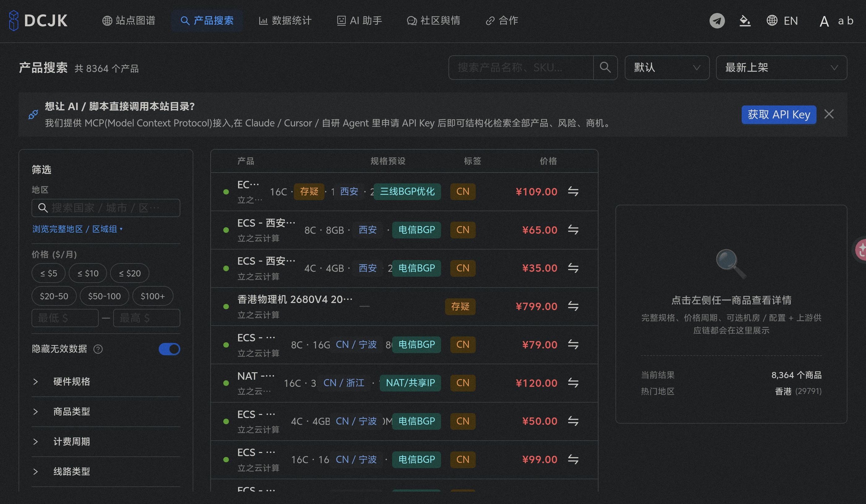The height and width of the screenshot is (504, 866).
Task: Open the AI 助手 tab
Action: tap(359, 21)
